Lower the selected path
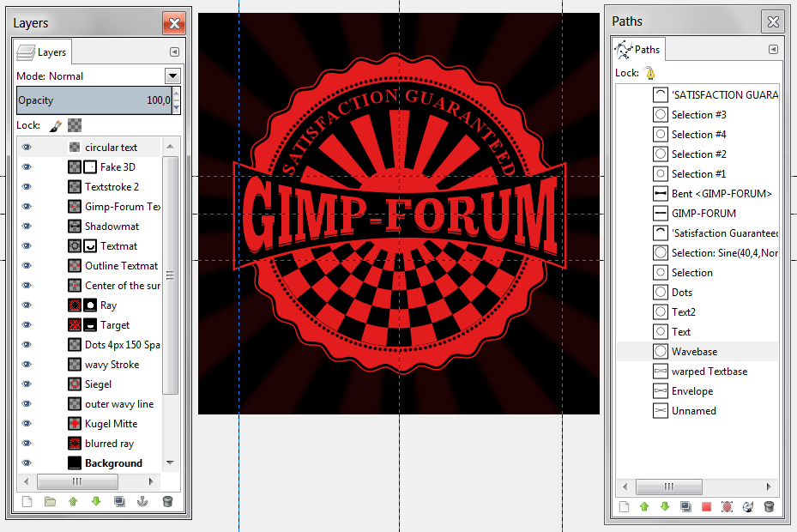 665,506
